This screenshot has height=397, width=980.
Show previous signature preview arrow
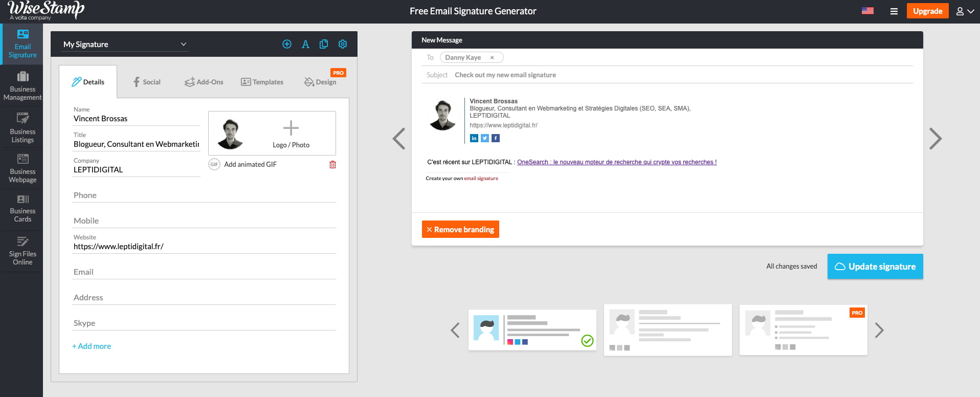tap(399, 139)
